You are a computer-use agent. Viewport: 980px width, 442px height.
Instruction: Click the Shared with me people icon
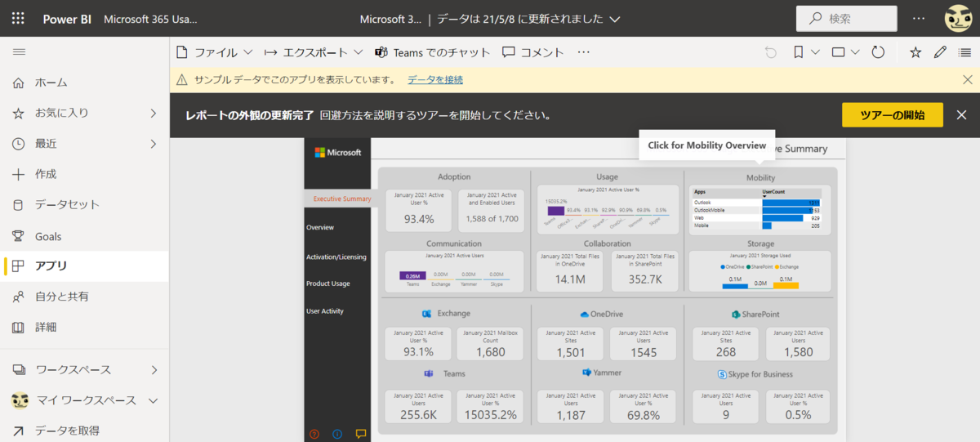(x=19, y=297)
